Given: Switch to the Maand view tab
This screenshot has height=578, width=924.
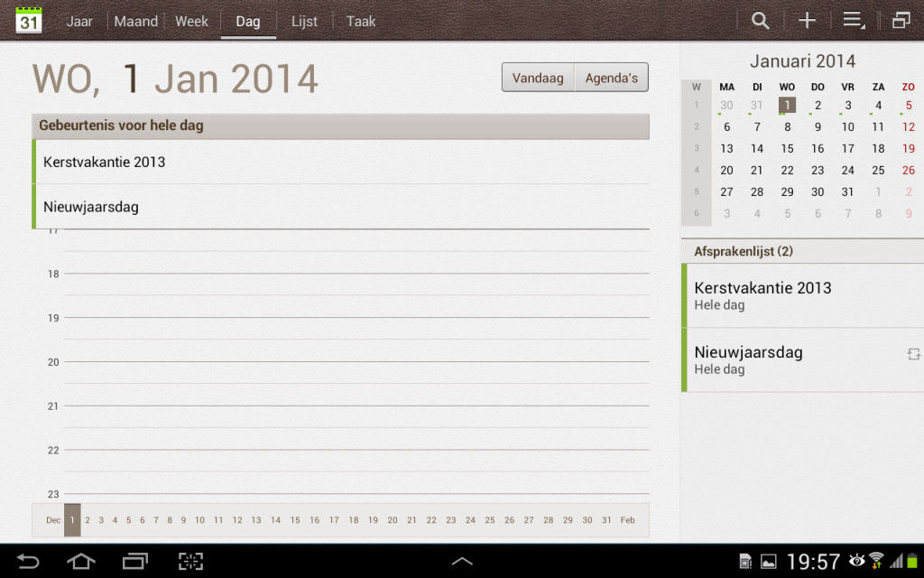Looking at the screenshot, I should coord(135,21).
